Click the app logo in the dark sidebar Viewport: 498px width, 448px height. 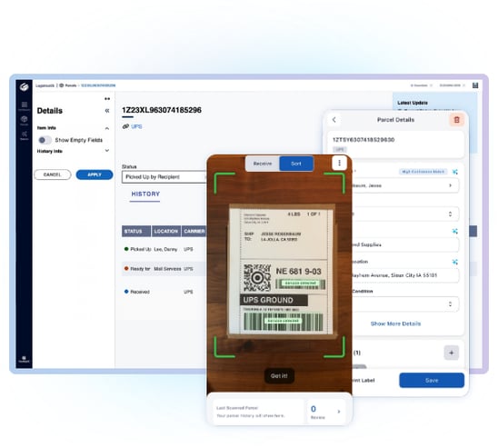pyautogui.click(x=25, y=86)
